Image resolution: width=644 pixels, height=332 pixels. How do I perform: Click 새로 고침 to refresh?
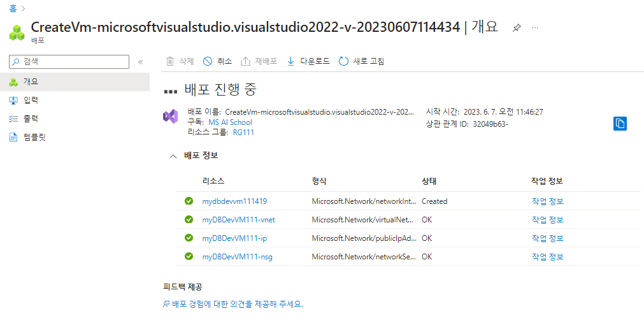click(361, 61)
